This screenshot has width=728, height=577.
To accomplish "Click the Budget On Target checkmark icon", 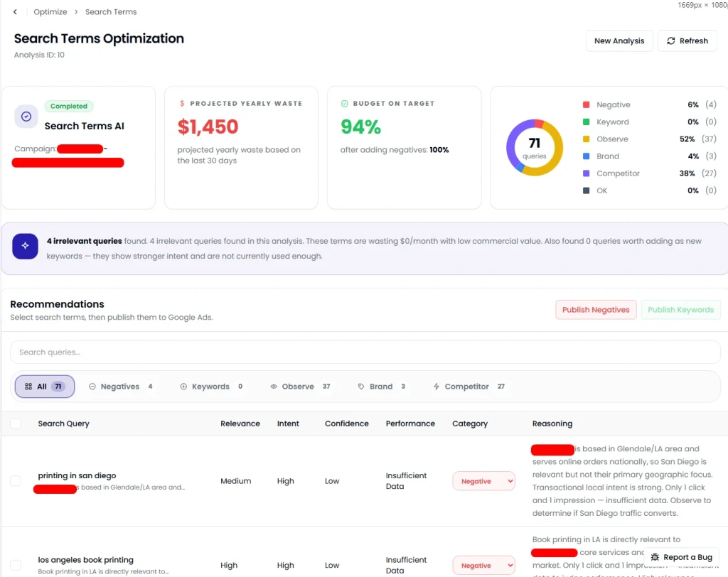I will click(345, 104).
